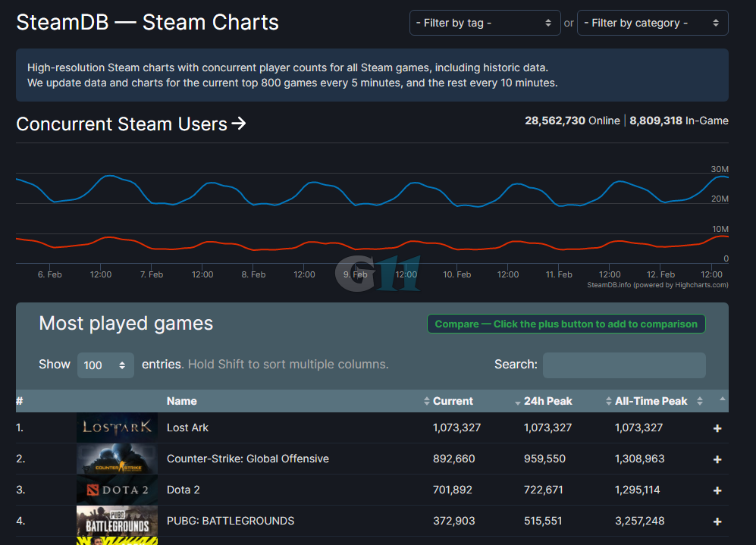Click the arrow icon after Concurrent Steam Users
The height and width of the screenshot is (545, 756).
238,124
